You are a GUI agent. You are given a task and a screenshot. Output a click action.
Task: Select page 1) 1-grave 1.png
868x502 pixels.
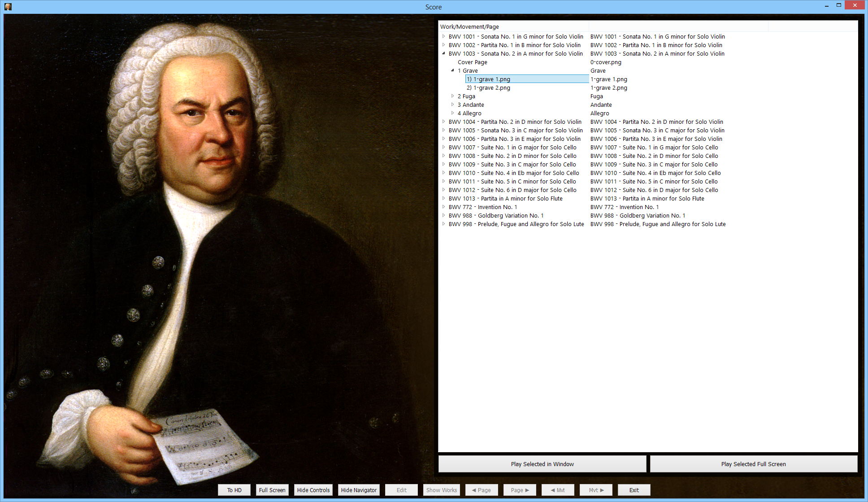(527, 79)
